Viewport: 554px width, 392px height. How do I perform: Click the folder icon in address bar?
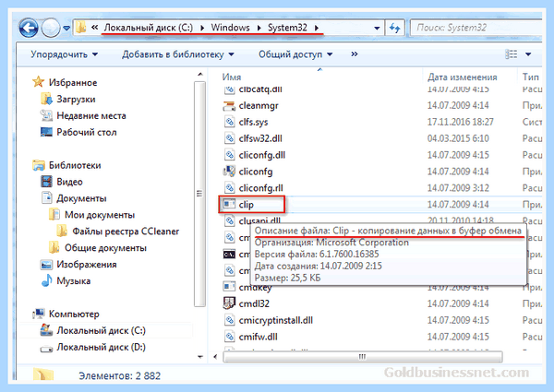[81, 28]
